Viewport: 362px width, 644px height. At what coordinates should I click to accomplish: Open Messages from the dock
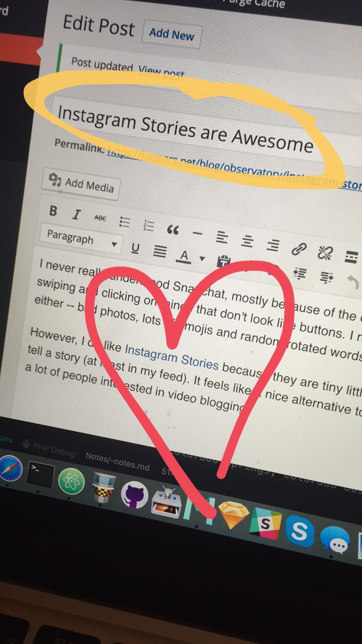(335, 539)
